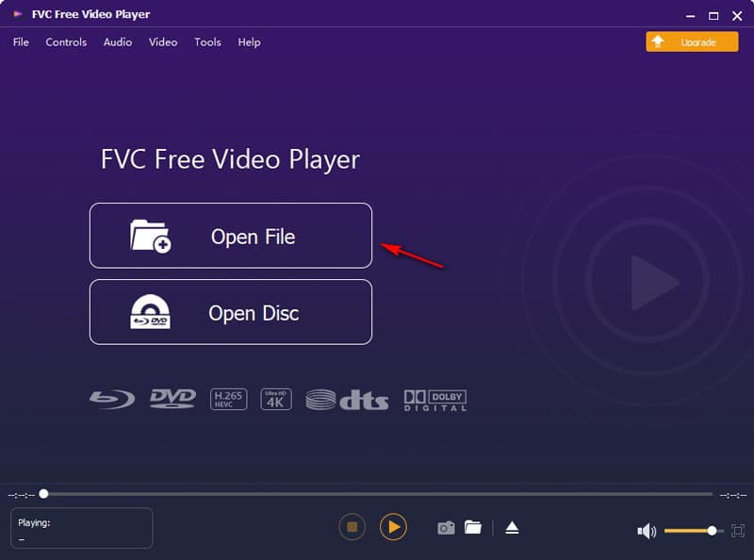
Task: Maximize the FVC player window
Action: [713, 16]
